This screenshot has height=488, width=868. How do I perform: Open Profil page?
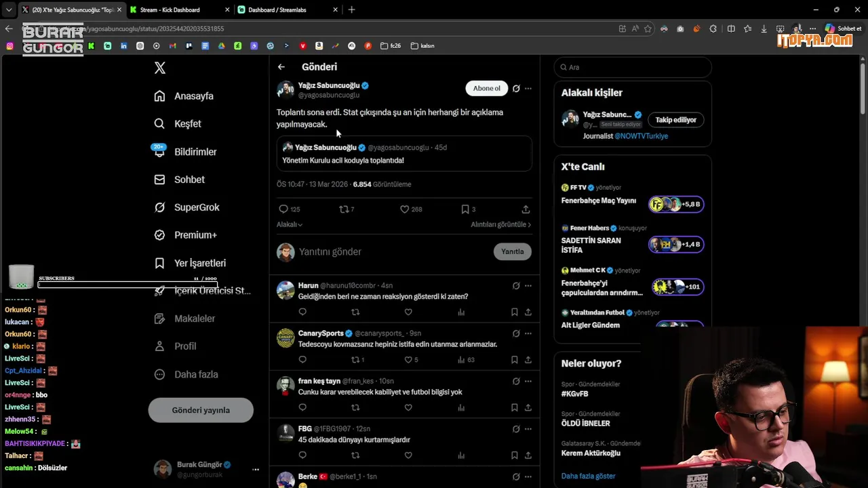(x=175, y=346)
